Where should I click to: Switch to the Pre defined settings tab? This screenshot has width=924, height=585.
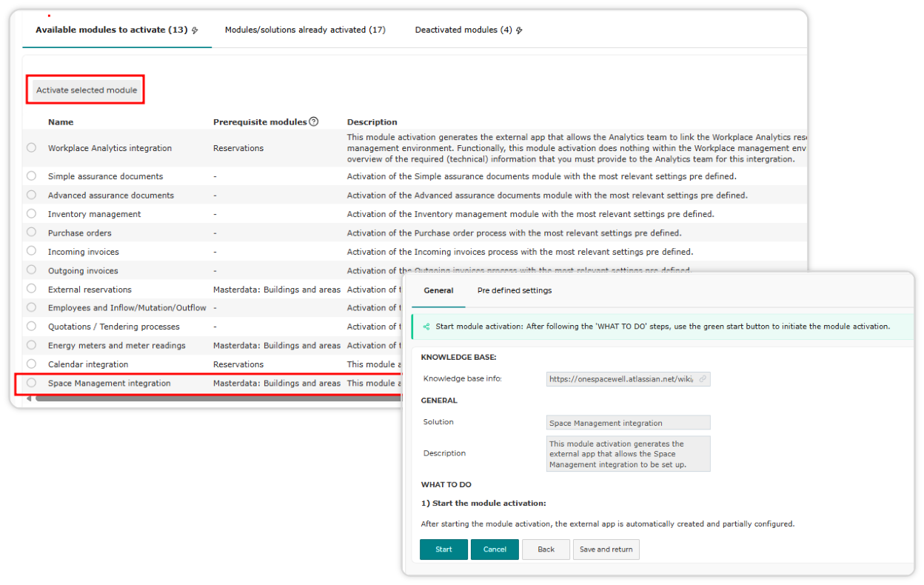pyautogui.click(x=515, y=290)
